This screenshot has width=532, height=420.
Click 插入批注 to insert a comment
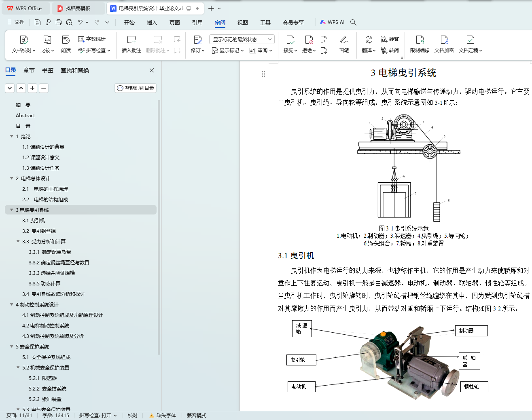click(x=131, y=44)
